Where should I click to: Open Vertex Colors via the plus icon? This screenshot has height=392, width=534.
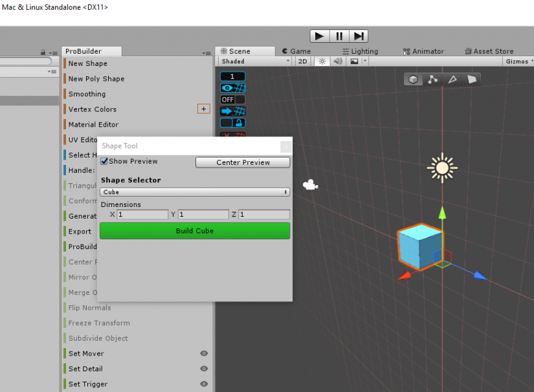point(203,109)
